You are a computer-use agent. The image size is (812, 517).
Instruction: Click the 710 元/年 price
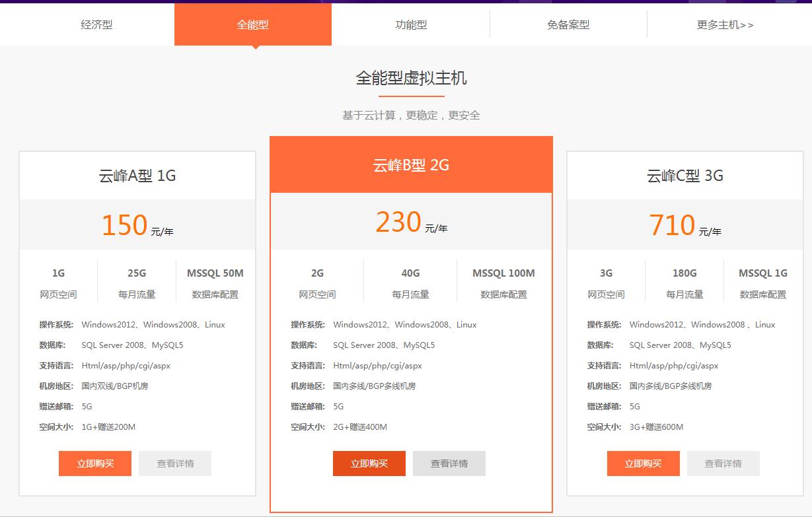(x=685, y=225)
